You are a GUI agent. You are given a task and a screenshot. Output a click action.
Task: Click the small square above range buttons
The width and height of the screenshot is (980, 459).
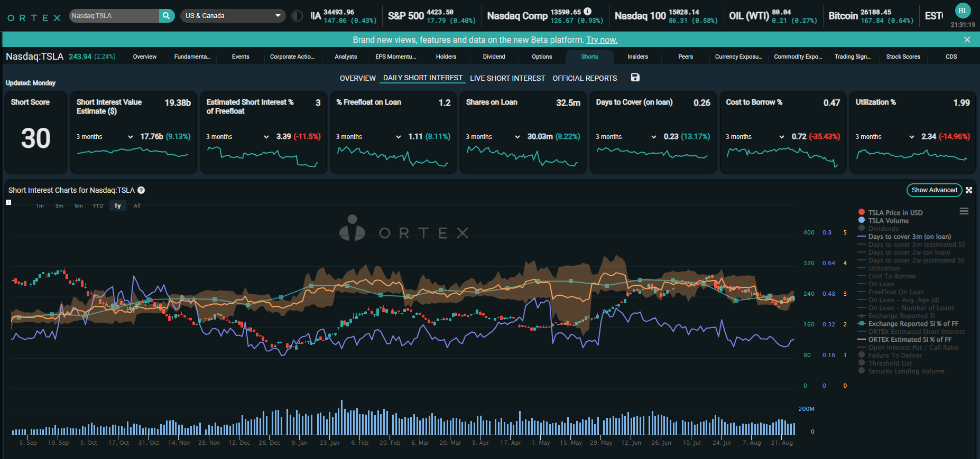click(x=8, y=202)
